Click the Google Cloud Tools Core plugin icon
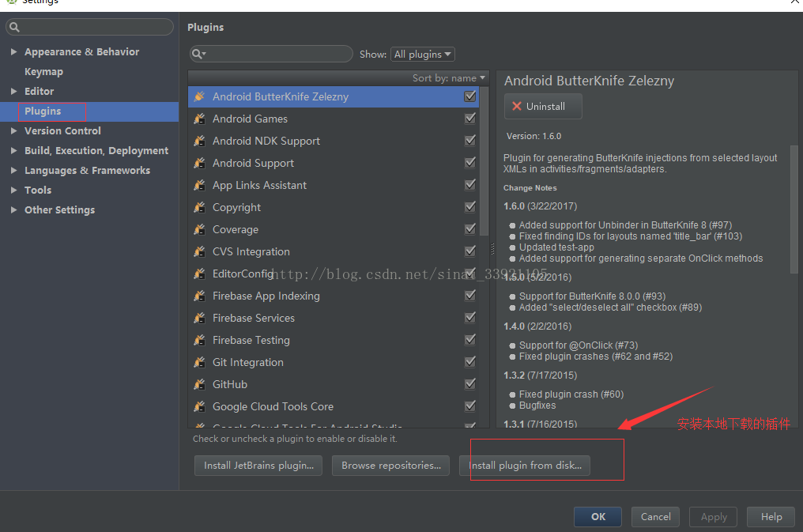Screen dimensions: 803x532 (200, 406)
